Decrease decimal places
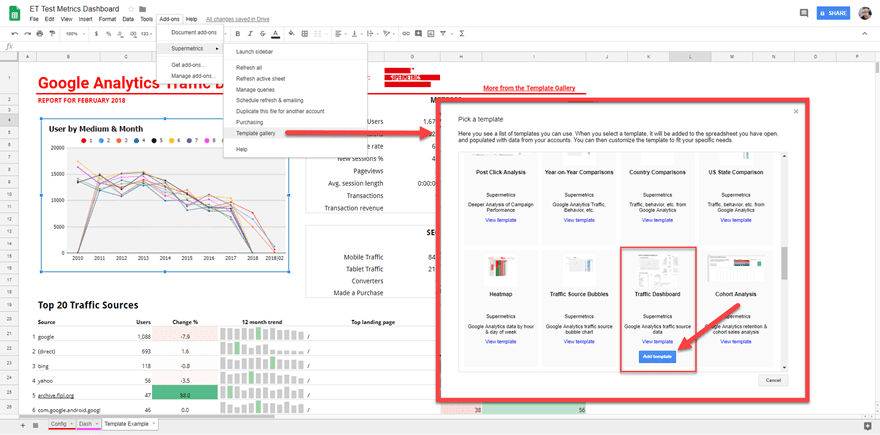 click(x=120, y=34)
